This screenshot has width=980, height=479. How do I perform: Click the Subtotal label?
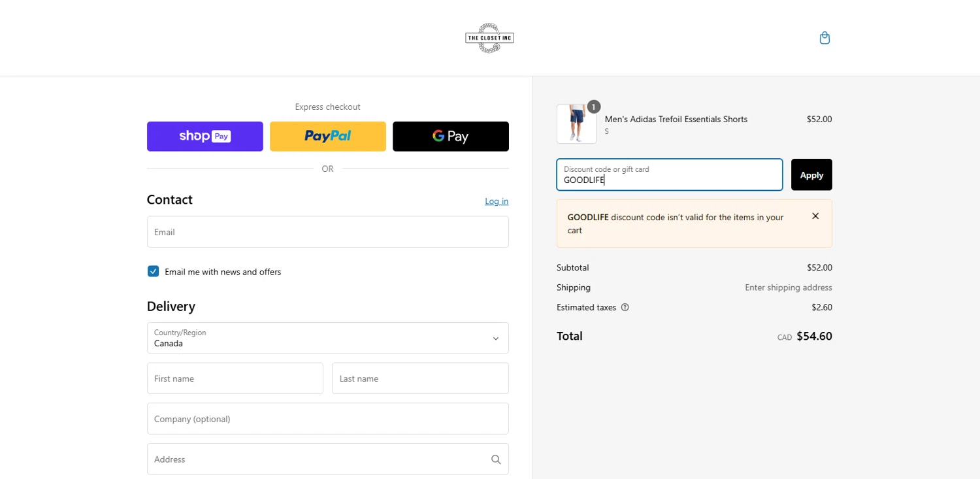pos(573,267)
